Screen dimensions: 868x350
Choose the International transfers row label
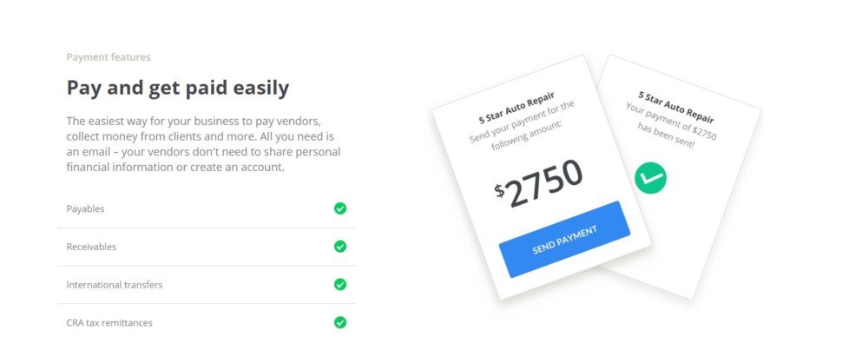pos(114,285)
